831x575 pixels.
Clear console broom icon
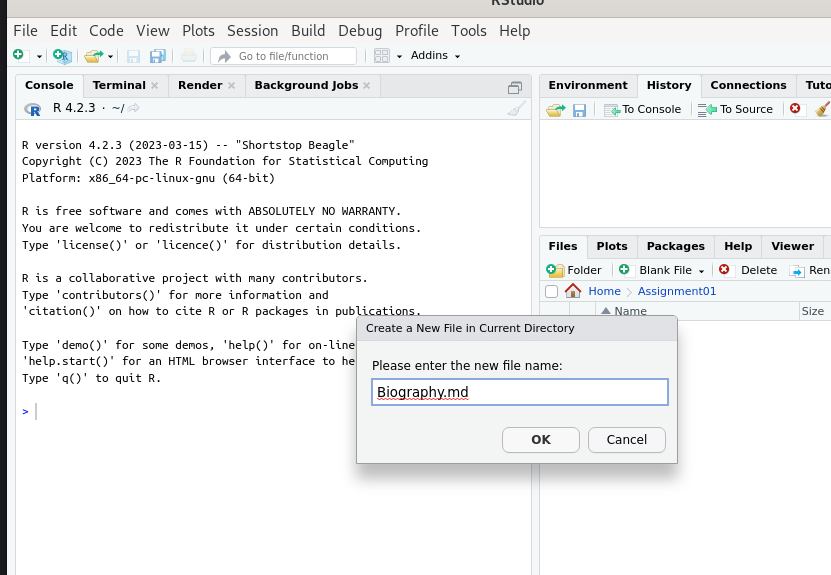coord(516,109)
